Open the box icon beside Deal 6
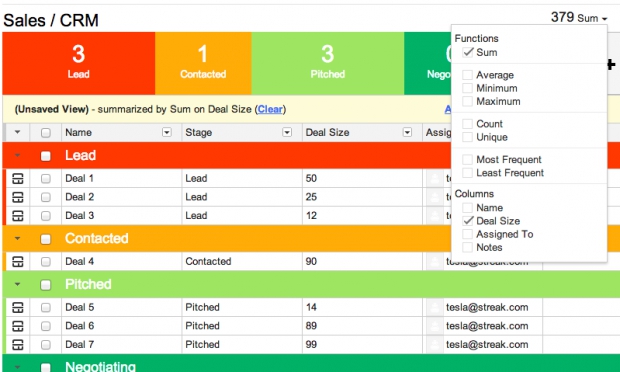Viewport: 620px width, 372px height. (18, 326)
